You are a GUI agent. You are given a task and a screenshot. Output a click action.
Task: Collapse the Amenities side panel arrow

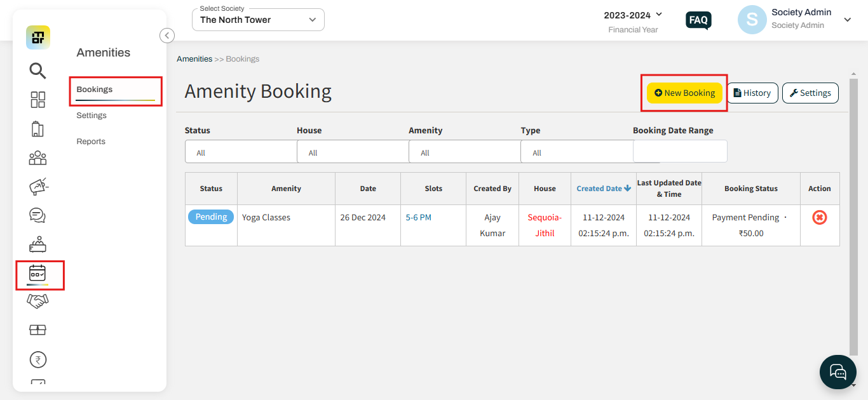pos(167,36)
